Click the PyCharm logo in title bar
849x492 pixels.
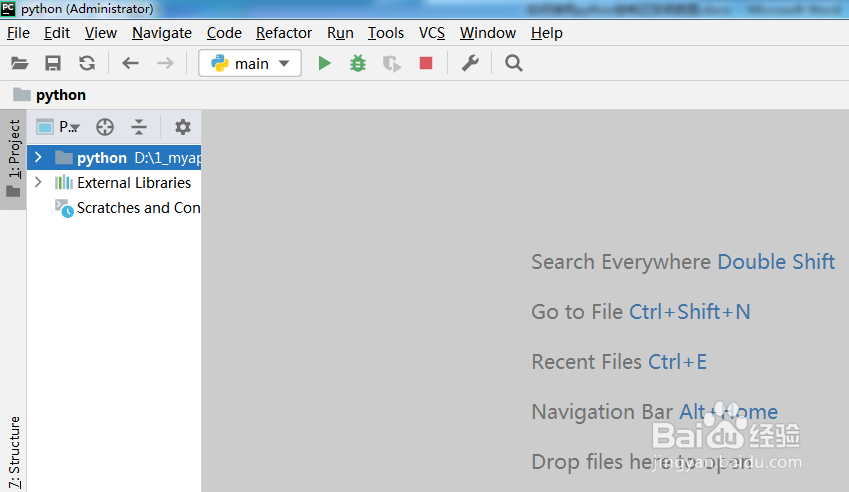tap(8, 8)
